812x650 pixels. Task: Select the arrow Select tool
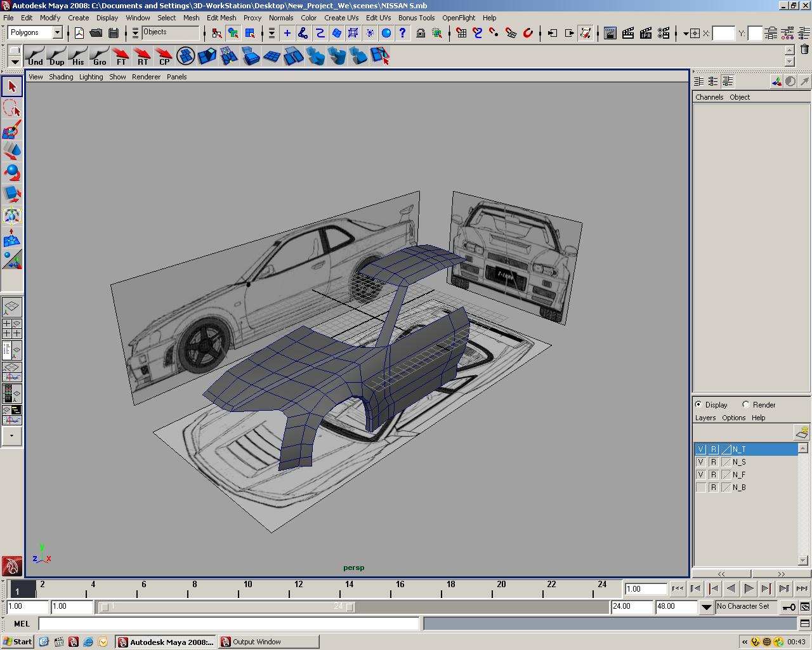[12, 86]
